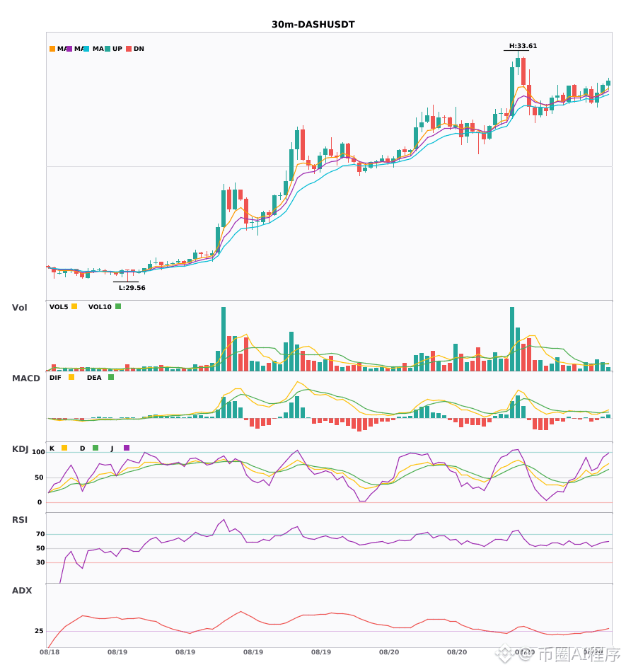Click the H:33.61 high price label
626x672 pixels.
pos(523,46)
